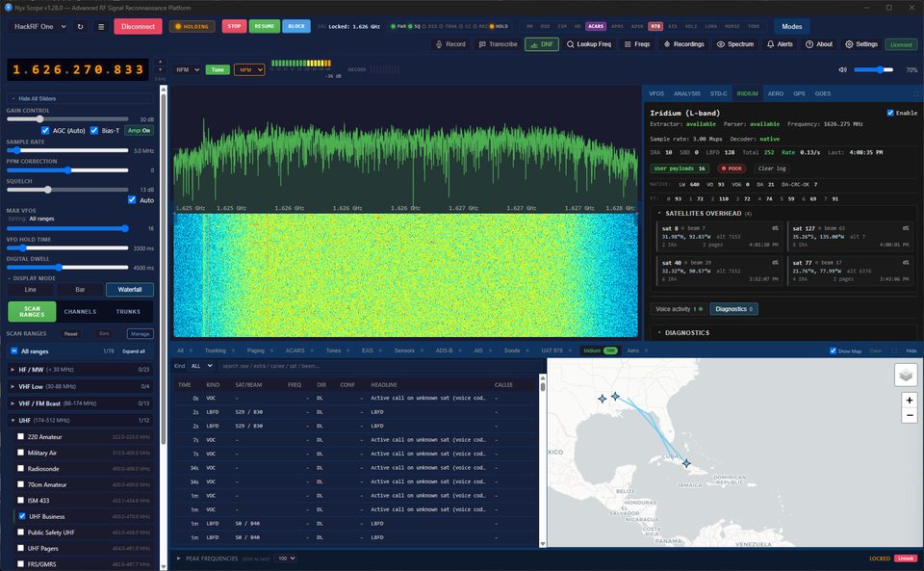
Task: Toggle the All ranges checkbox
Action: click(14, 351)
